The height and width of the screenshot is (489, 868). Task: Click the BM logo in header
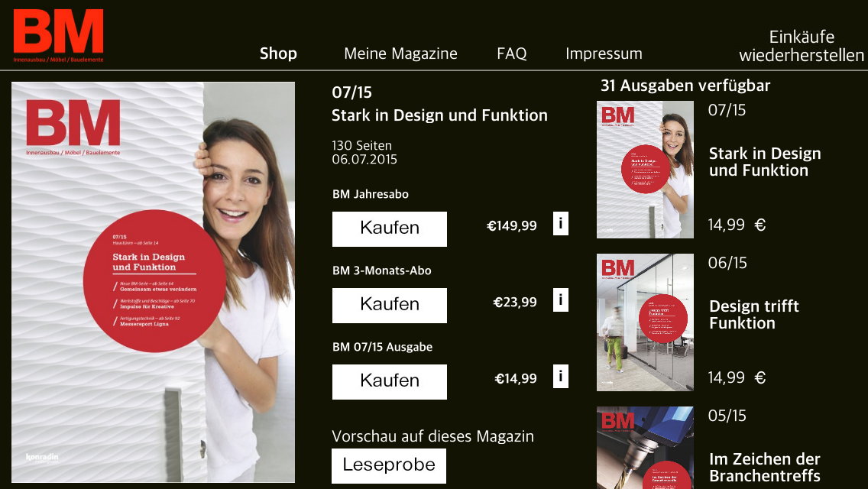pyautogui.click(x=59, y=35)
